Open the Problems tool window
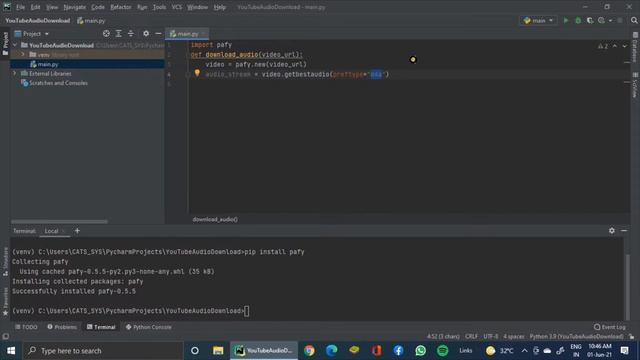Screen dimensions: 640x360 (x=62, y=327)
